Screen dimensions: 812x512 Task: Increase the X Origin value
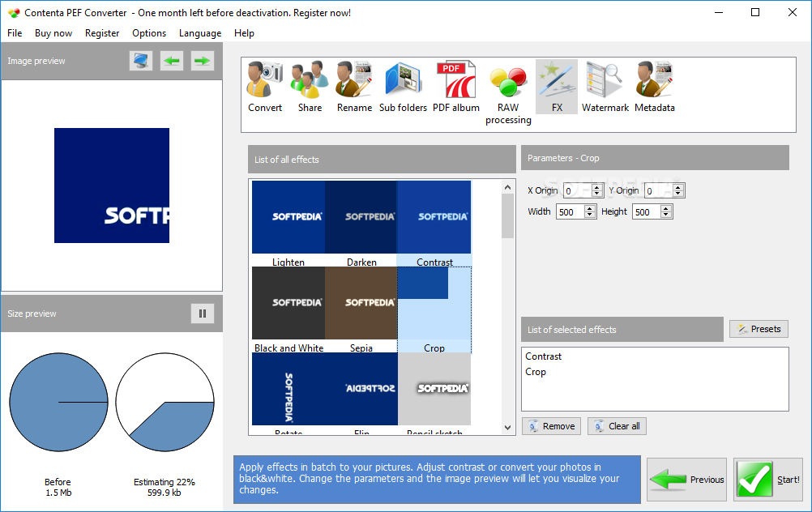tap(597, 187)
